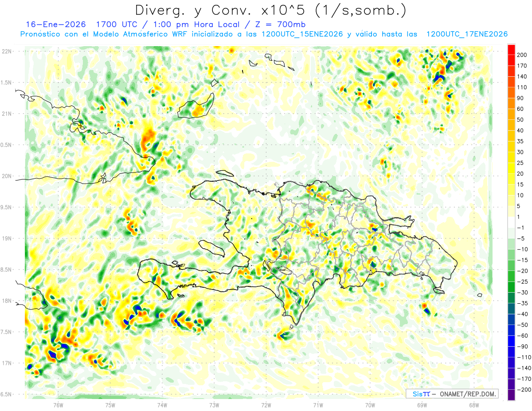Click the '1200UTC_17ENE2026' valid-until time
Screen dimensions: 532x411
[467, 34]
